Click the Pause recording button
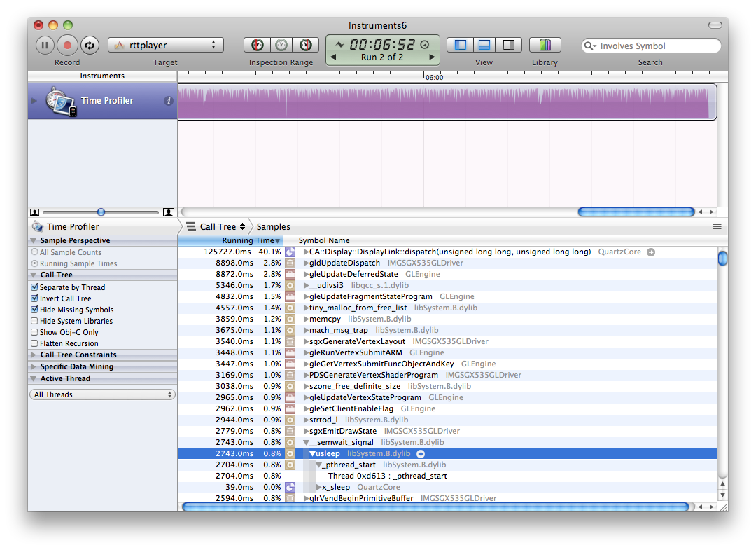Viewport: 756px width, 550px height. coord(45,46)
